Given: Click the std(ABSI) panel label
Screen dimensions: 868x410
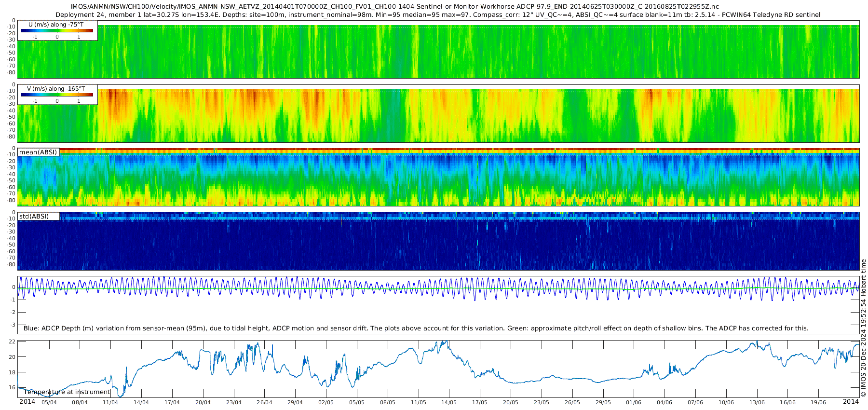Looking at the screenshot, I should (34, 217).
